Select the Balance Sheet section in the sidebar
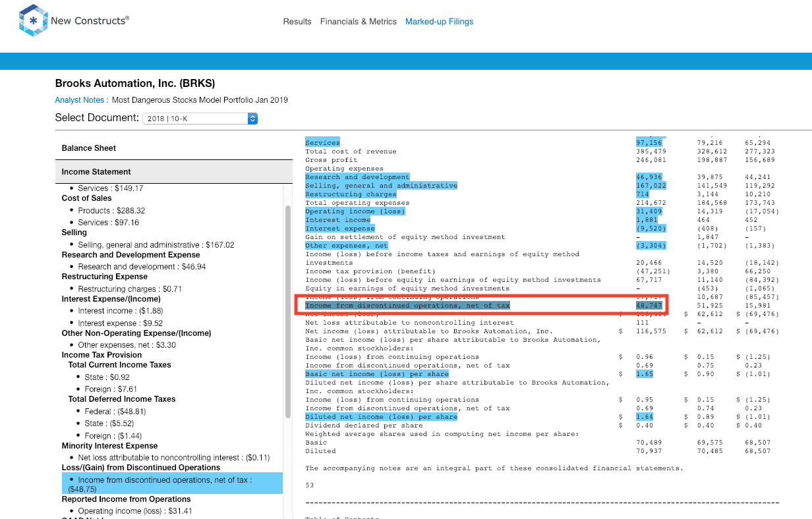 point(174,148)
